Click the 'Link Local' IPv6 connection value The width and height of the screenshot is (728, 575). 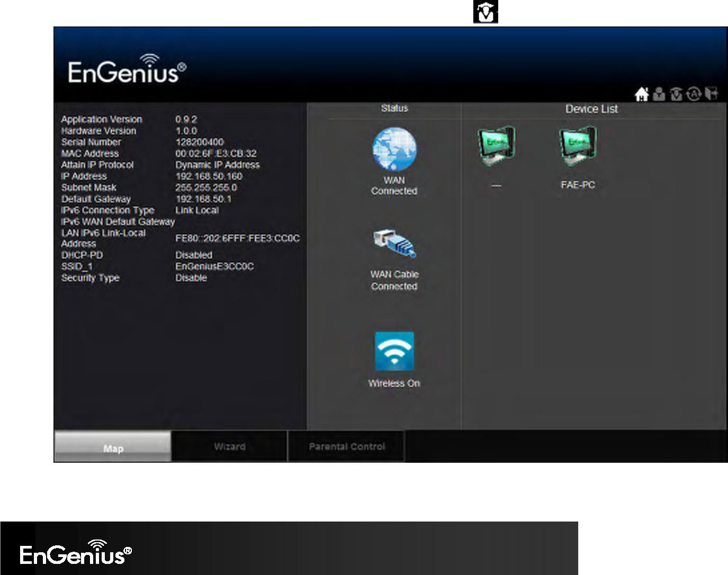197,210
